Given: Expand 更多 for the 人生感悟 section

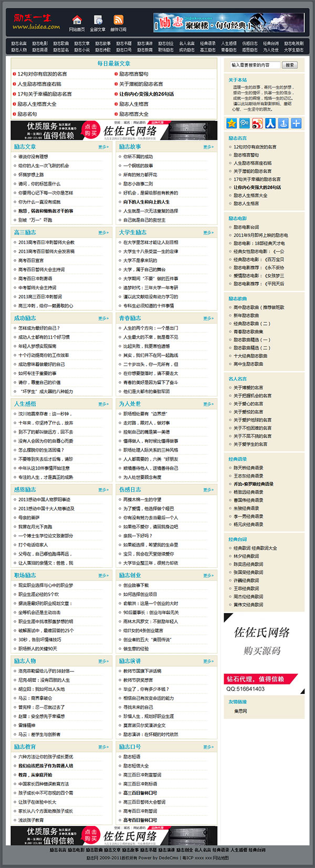Looking at the screenshot, I should coord(103,404).
